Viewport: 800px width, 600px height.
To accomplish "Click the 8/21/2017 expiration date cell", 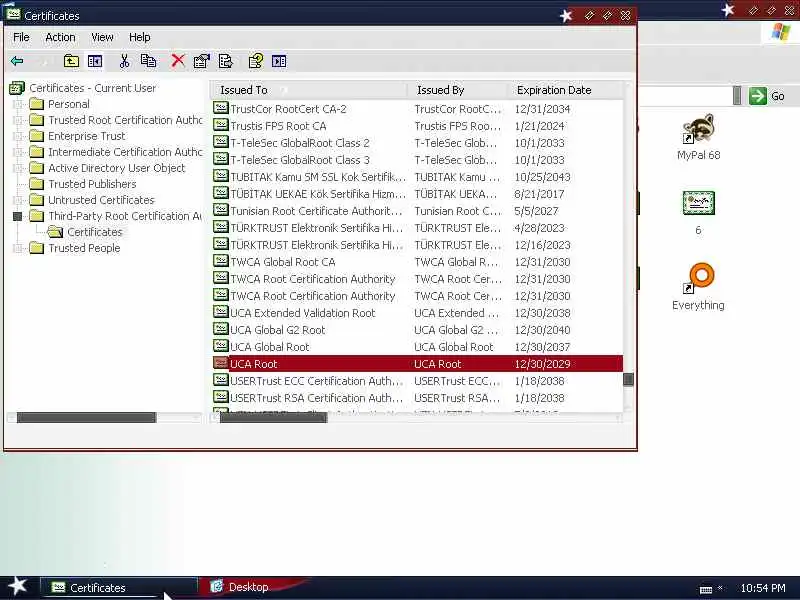I will point(539,194).
